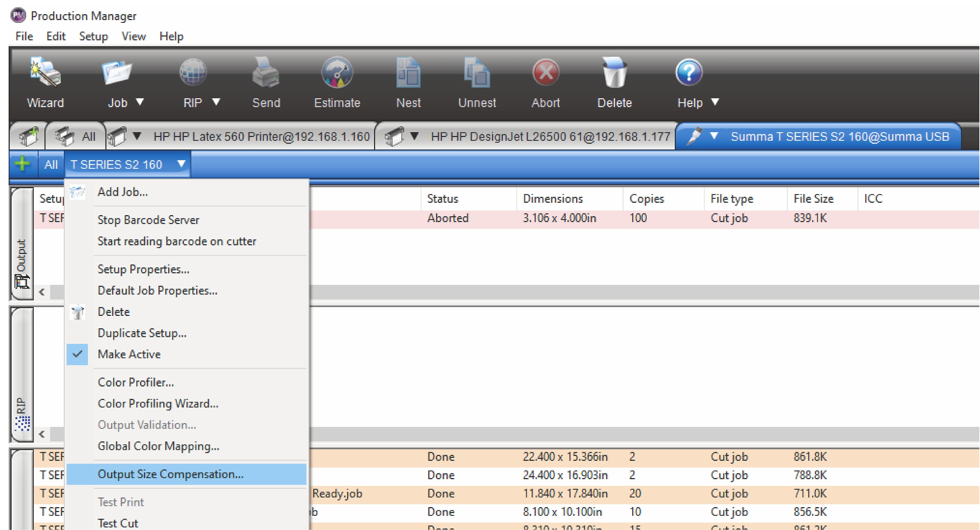Open the Edit menu

(56, 36)
